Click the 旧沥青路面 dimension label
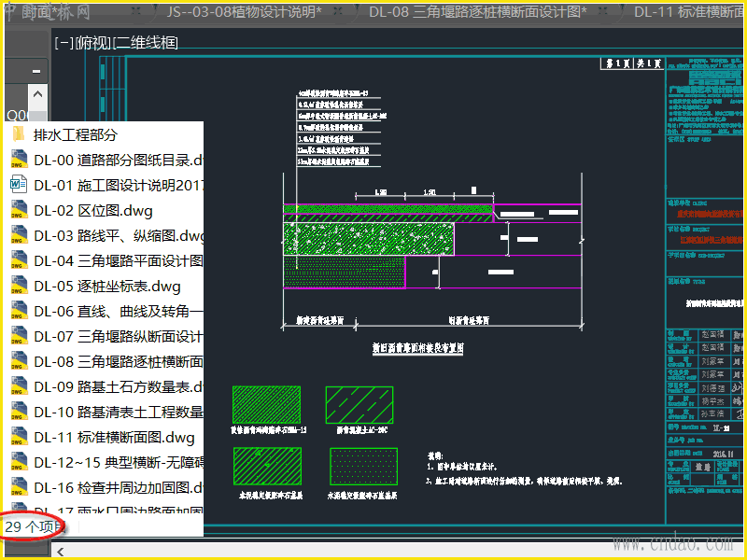747x560 pixels. click(469, 320)
